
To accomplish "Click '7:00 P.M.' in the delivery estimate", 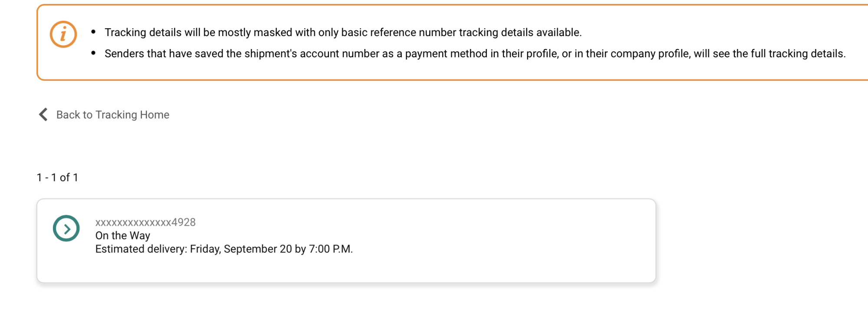I will tap(330, 249).
